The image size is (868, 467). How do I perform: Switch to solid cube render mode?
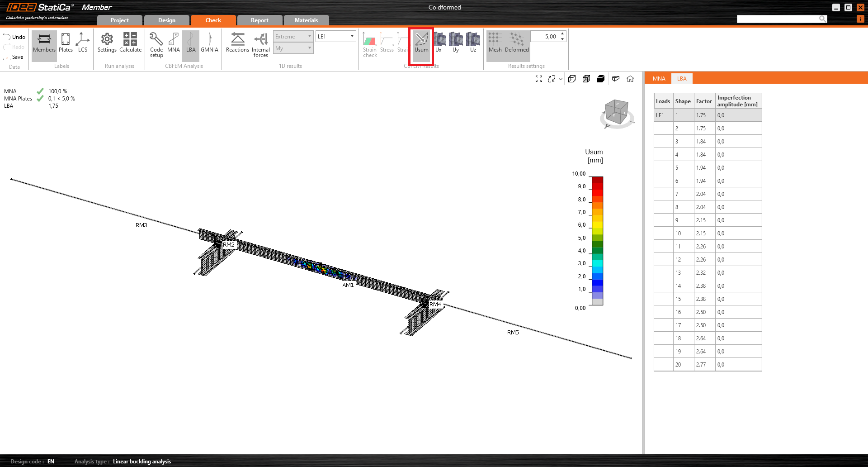point(601,79)
